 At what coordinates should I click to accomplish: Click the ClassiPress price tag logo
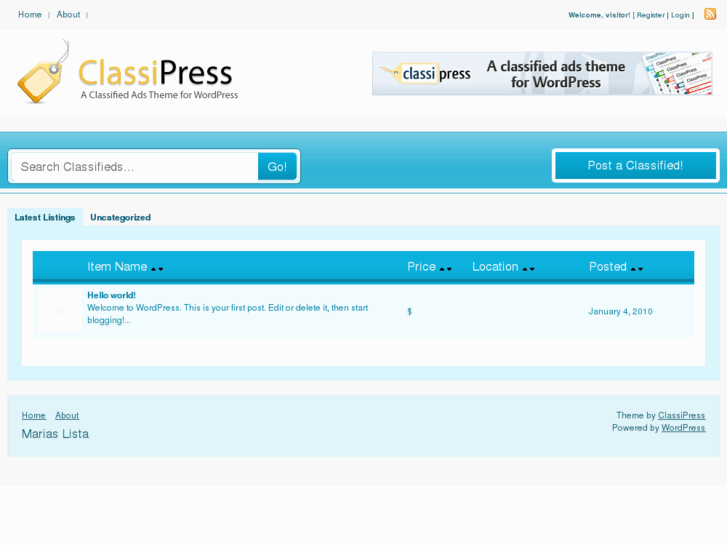tap(44, 72)
